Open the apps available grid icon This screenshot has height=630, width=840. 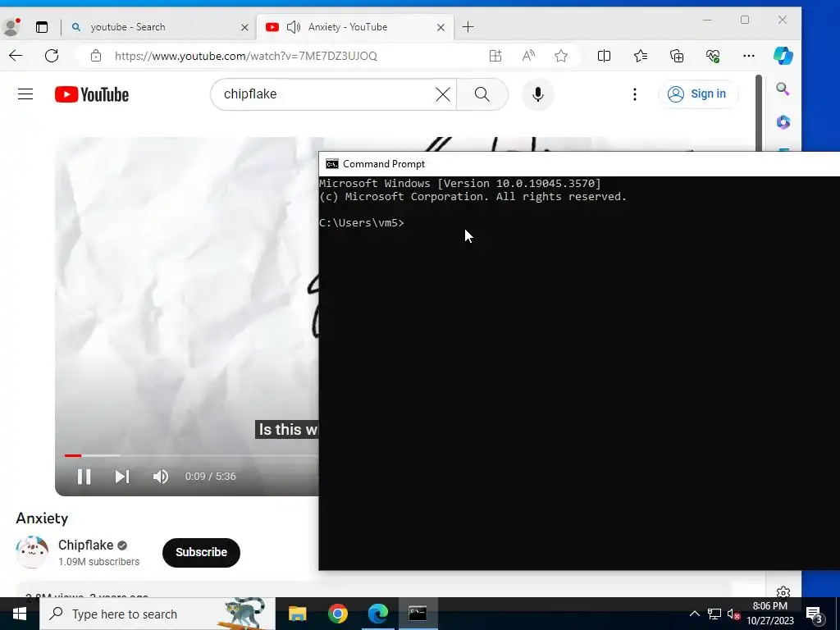click(495, 56)
